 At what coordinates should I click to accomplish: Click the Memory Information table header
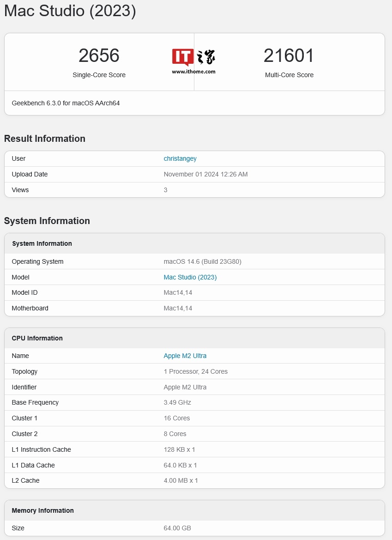click(42, 510)
